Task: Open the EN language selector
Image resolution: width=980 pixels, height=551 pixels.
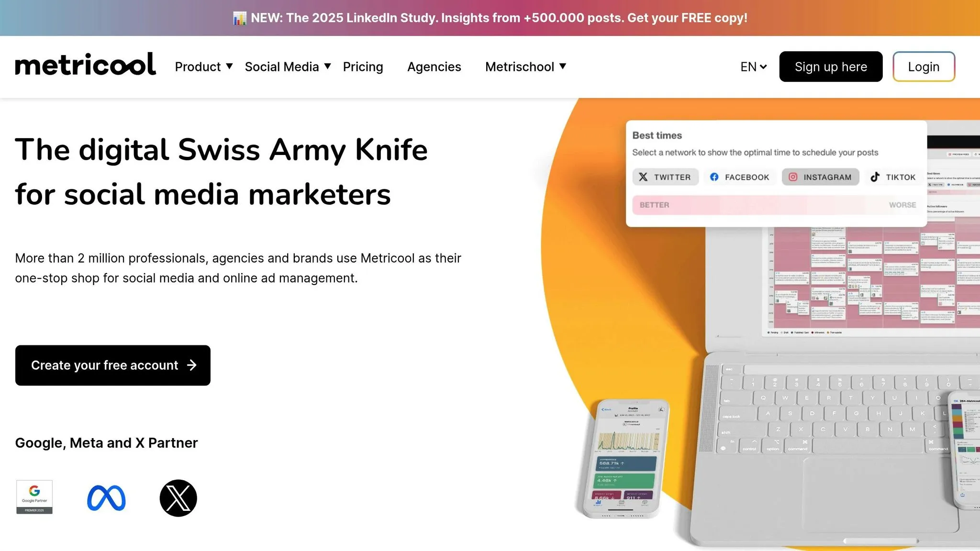Action: (x=753, y=66)
